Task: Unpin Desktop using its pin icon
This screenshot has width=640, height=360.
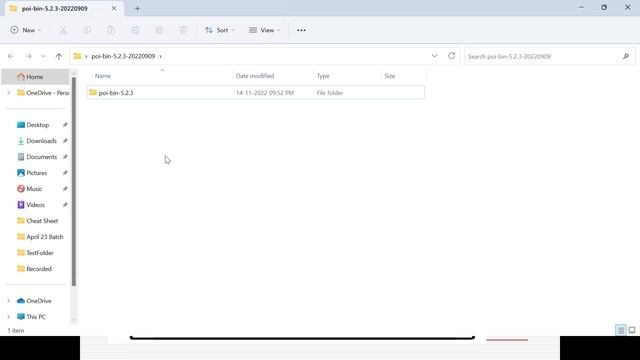Action: coord(65,125)
